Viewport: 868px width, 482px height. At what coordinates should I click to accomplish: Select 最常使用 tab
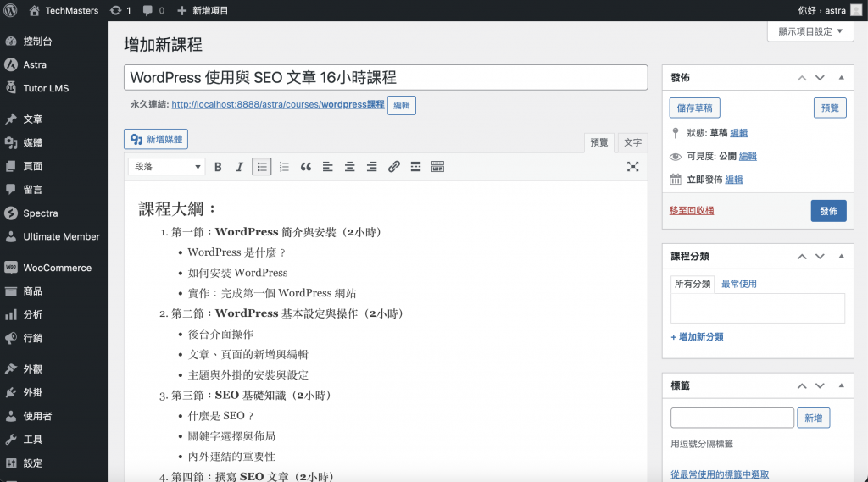click(x=738, y=284)
